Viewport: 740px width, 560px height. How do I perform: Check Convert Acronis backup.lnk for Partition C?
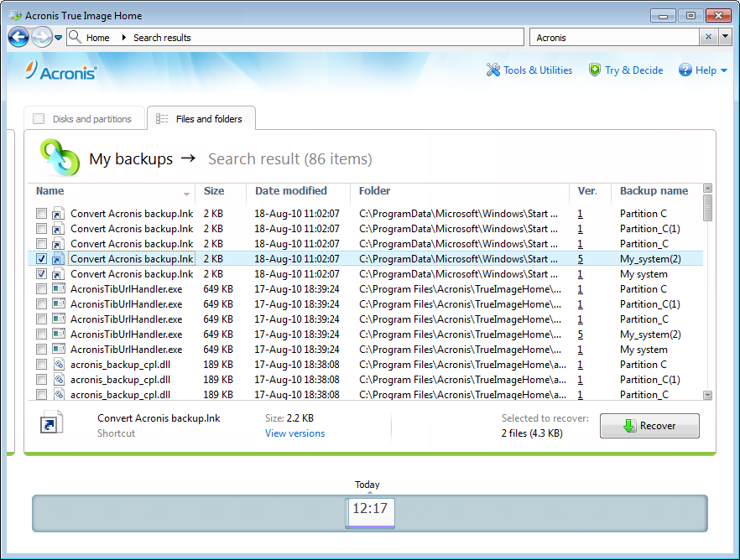[42, 214]
